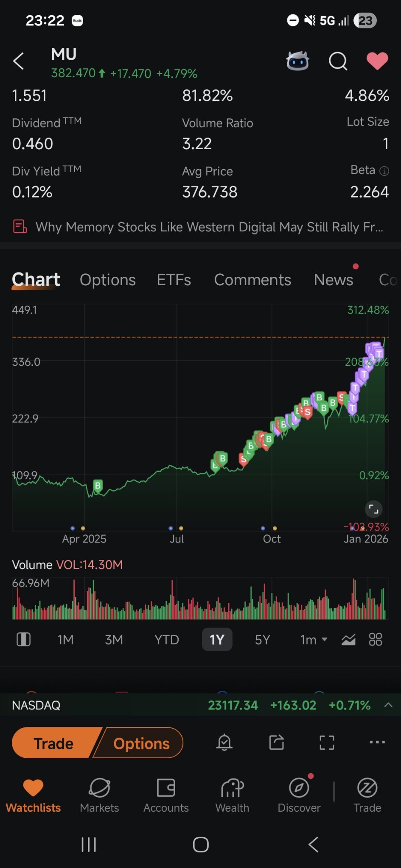Tap the orange Trade button
The width and height of the screenshot is (401, 868).
[x=54, y=743]
